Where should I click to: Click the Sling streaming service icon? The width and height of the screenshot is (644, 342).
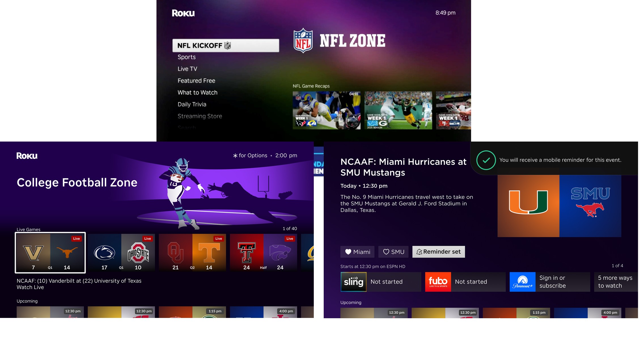353,282
